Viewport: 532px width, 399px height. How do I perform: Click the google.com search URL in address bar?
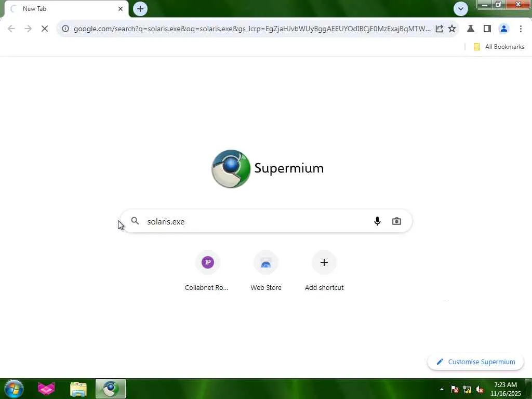[252, 29]
